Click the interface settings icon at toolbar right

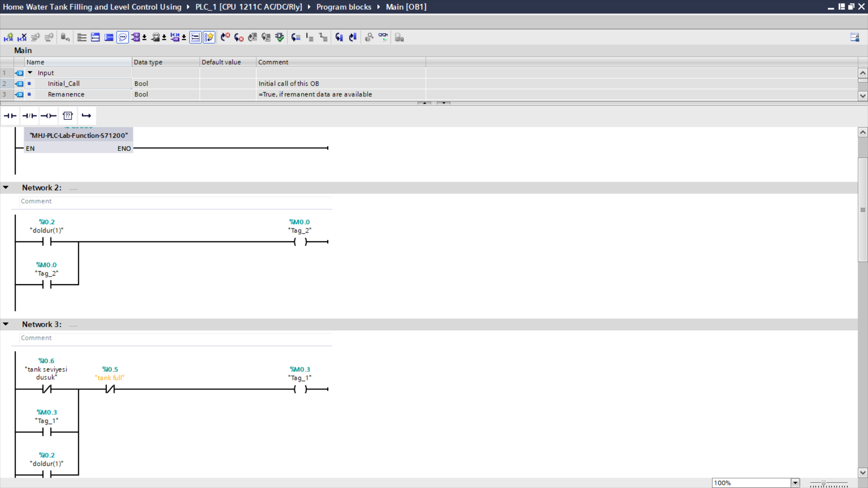(854, 37)
